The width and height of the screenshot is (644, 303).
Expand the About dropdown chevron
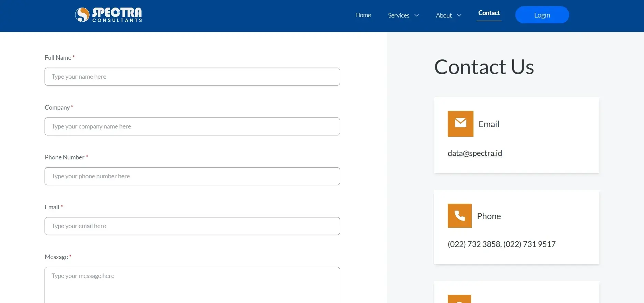coord(459,15)
